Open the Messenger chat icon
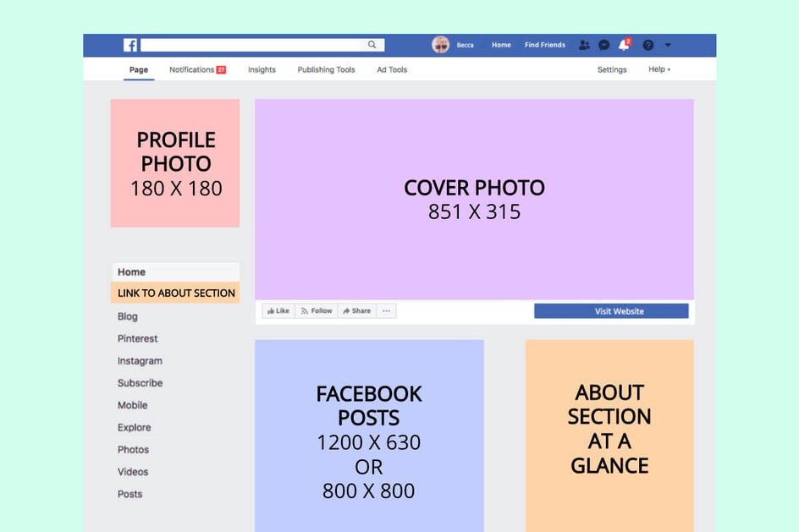 click(603, 45)
